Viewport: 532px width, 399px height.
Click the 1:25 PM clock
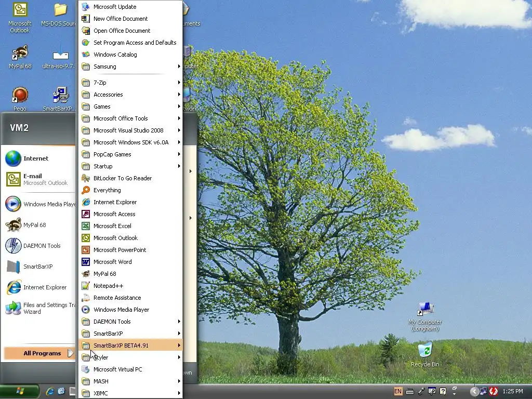(x=513, y=391)
